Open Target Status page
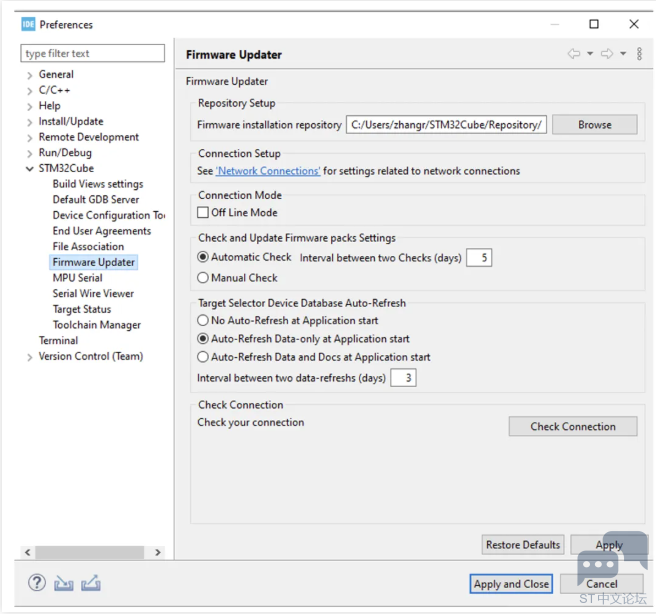This screenshot has width=656, height=614. point(82,309)
